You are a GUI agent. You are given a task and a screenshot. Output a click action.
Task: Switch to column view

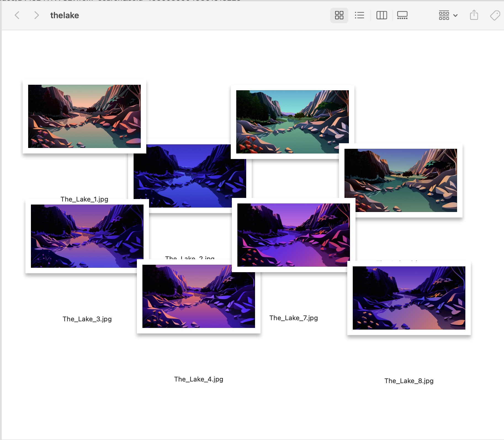tap(382, 15)
